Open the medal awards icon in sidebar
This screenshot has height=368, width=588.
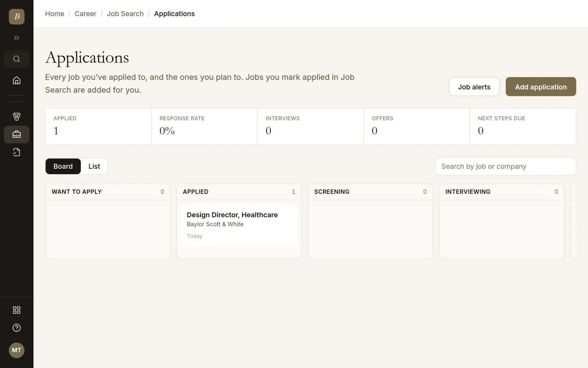coord(17,117)
